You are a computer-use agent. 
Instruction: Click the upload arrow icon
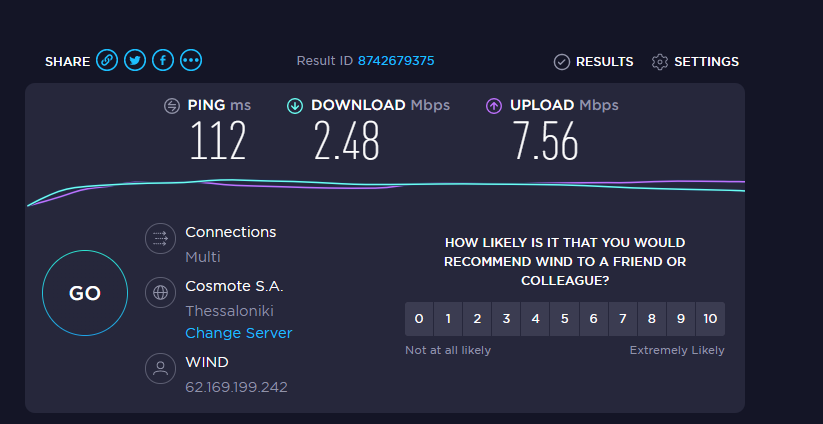[494, 106]
